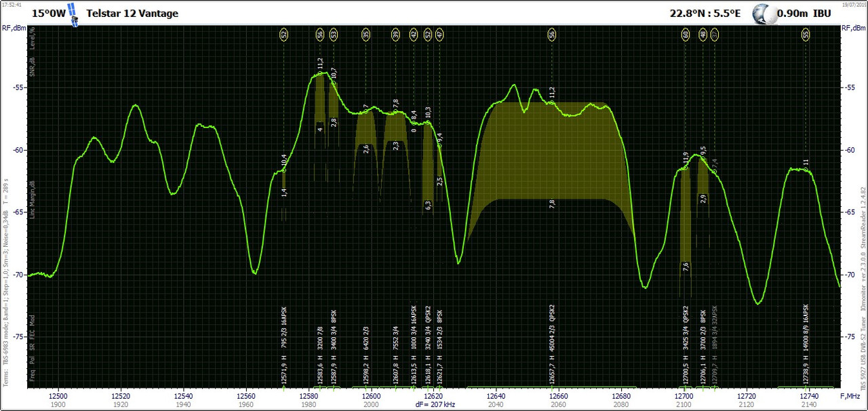Click the satellite icon beside Telstar 12 Vantage

[x=73, y=14]
